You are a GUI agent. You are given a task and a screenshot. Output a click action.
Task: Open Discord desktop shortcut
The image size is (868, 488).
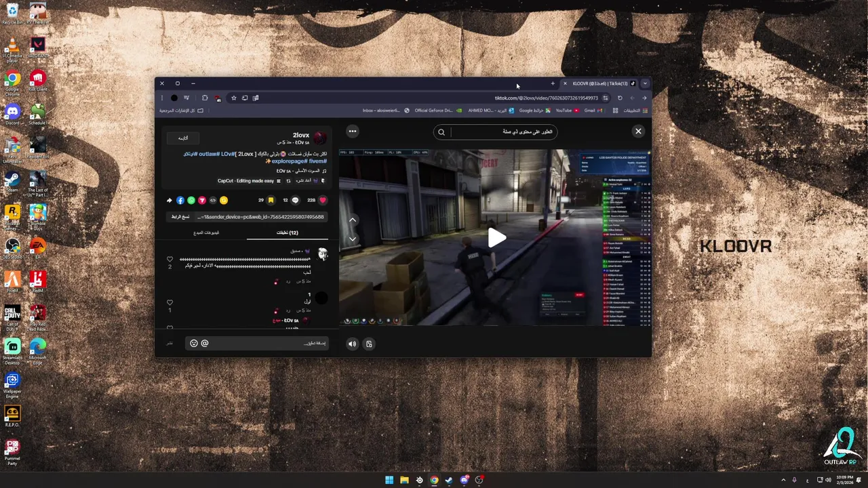point(12,114)
